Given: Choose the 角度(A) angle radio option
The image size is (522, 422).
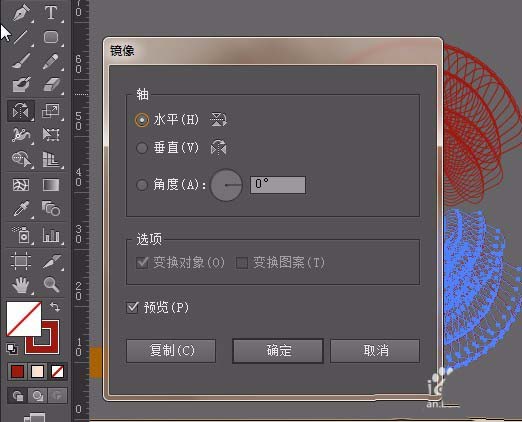Looking at the screenshot, I should pyautogui.click(x=142, y=185).
